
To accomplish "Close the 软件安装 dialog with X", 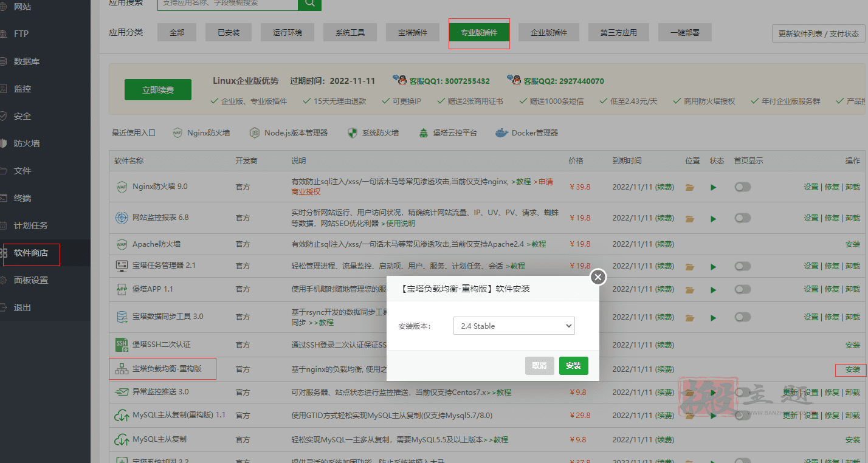I will coord(598,277).
